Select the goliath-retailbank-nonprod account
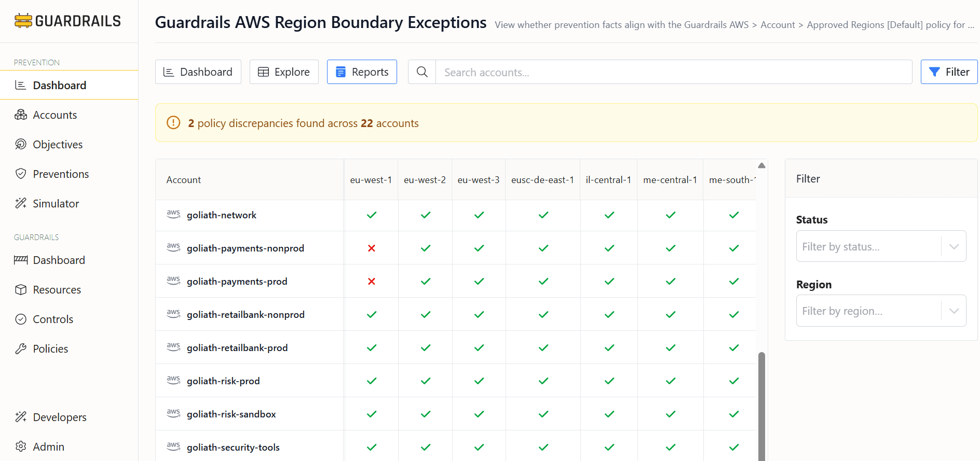The image size is (980, 461). (246, 314)
